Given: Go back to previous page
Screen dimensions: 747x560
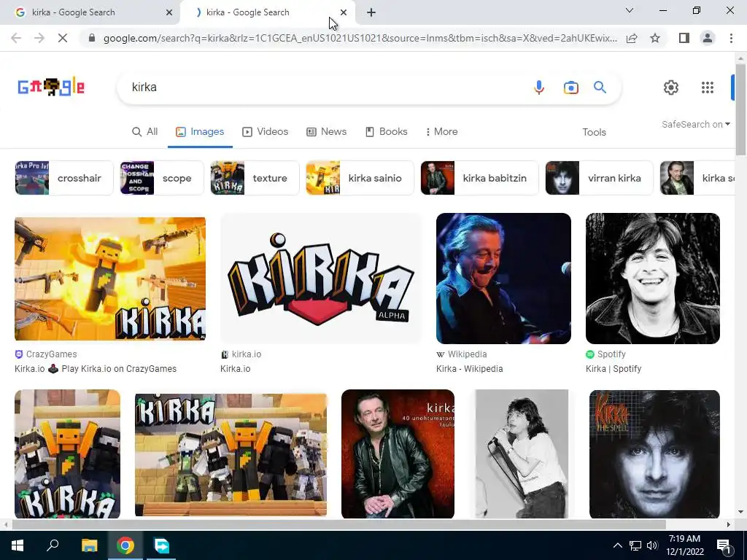Looking at the screenshot, I should (x=16, y=38).
